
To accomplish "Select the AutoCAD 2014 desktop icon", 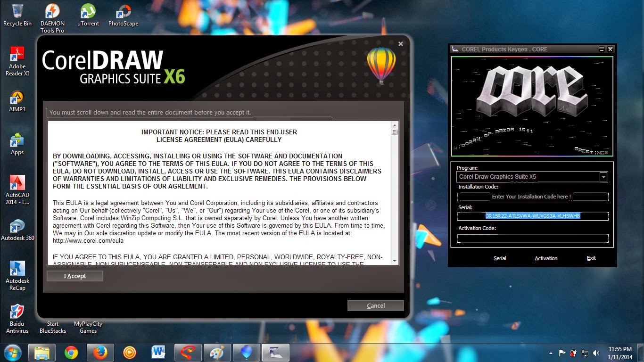I will pyautogui.click(x=17, y=190).
